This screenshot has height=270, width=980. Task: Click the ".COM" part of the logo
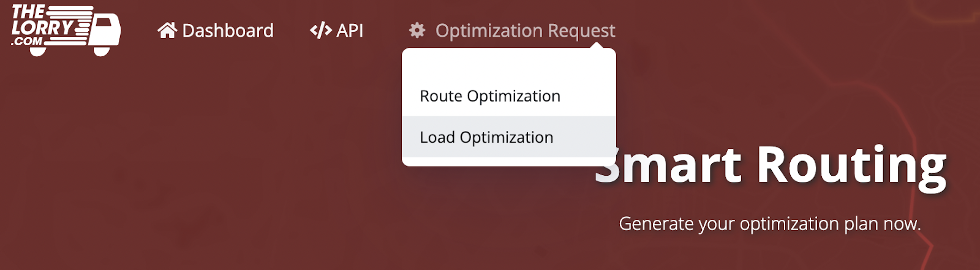pyautogui.click(x=28, y=41)
